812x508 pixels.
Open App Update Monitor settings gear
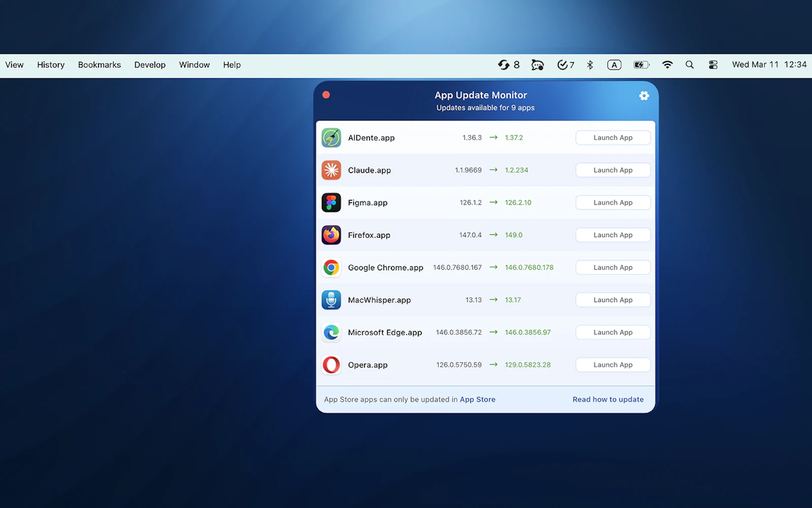[x=644, y=96]
